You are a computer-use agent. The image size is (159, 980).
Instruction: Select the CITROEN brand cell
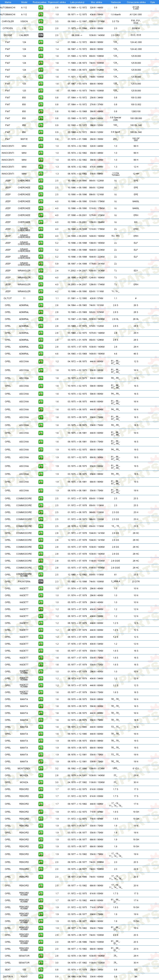8,28
